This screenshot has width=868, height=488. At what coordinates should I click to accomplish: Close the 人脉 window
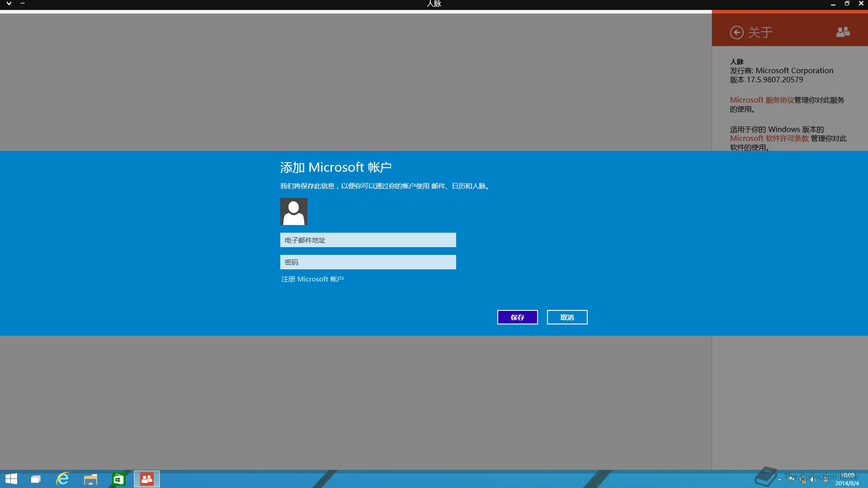861,4
